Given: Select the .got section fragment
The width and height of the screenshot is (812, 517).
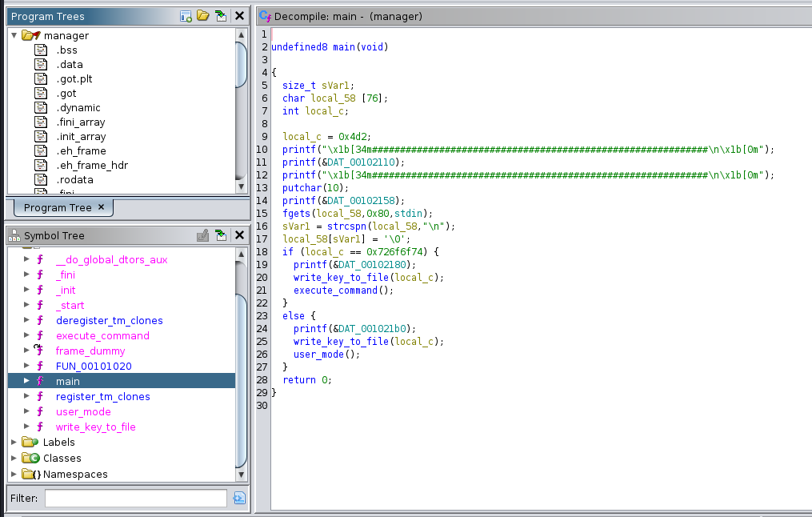Looking at the screenshot, I should (66, 94).
